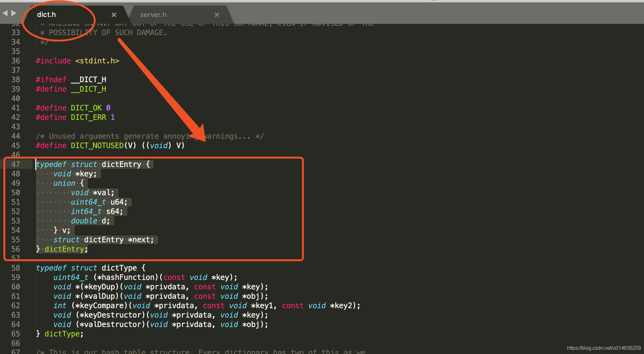This screenshot has height=354, width=644.
Task: Click 'This is our hash table structure' comment
Action: pyautogui.click(x=201, y=351)
